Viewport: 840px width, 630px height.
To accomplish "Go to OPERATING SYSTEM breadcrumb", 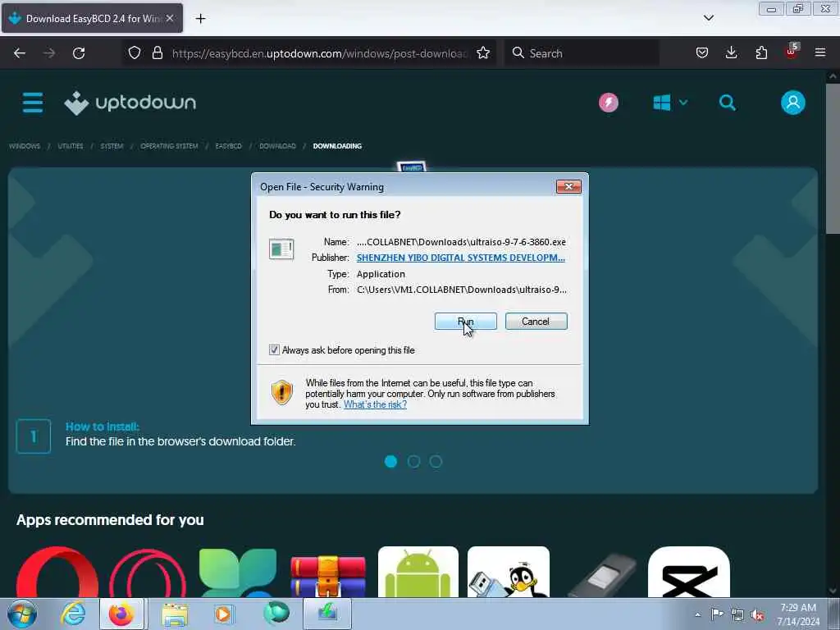I will pyautogui.click(x=169, y=146).
